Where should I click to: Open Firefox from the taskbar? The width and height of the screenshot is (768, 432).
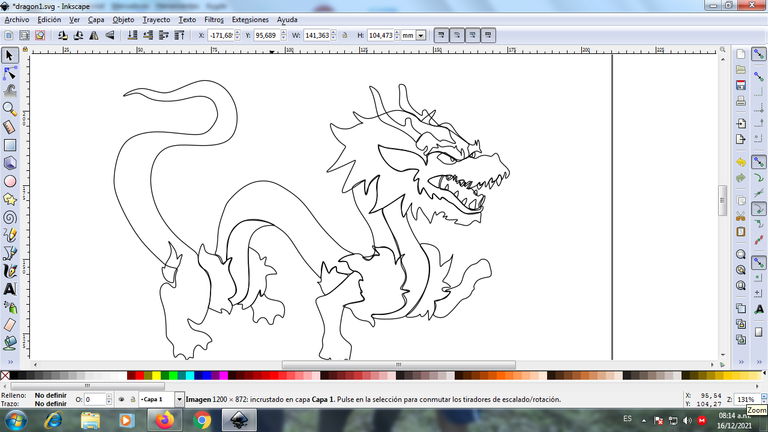(x=165, y=420)
